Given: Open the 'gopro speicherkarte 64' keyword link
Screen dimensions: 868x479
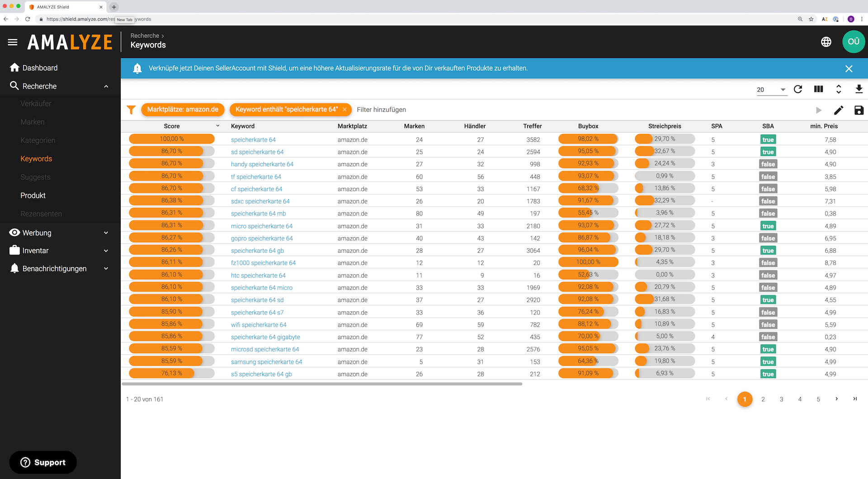Looking at the screenshot, I should point(262,238).
